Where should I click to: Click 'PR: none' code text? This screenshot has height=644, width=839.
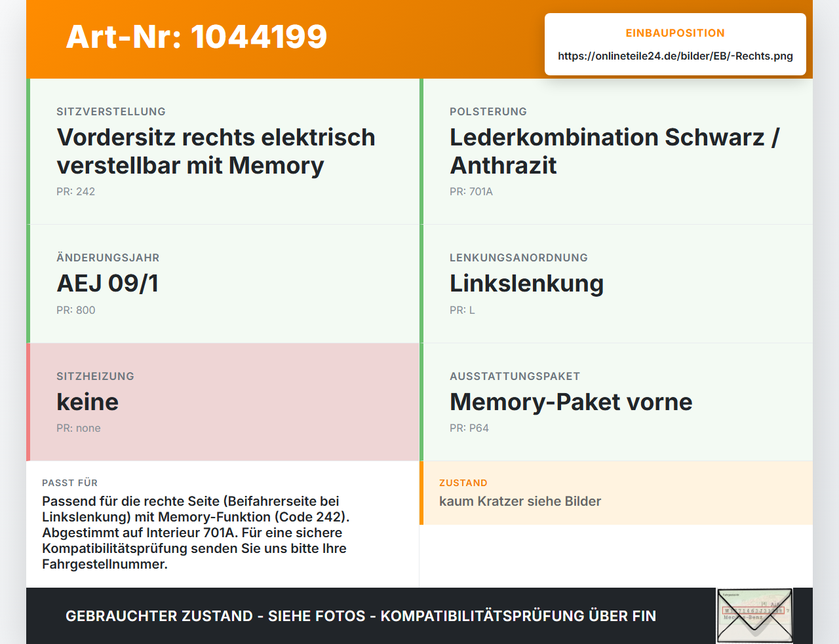(78, 428)
